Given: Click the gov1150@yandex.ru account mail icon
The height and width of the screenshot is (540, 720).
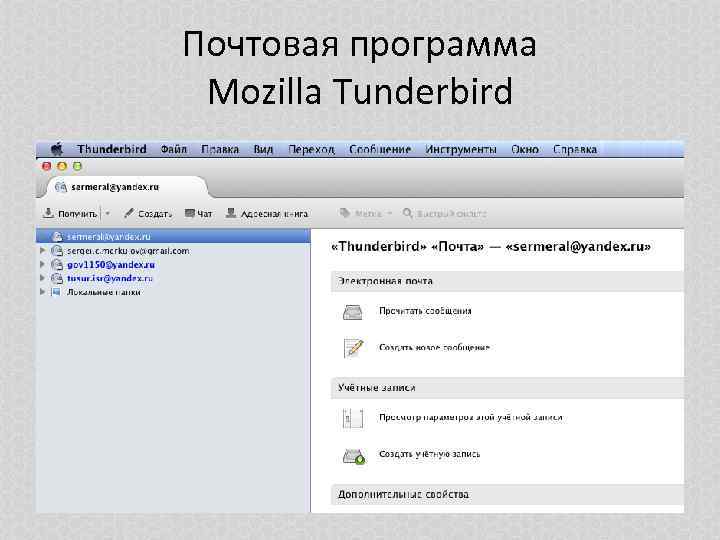Looking at the screenshot, I should 57,264.
